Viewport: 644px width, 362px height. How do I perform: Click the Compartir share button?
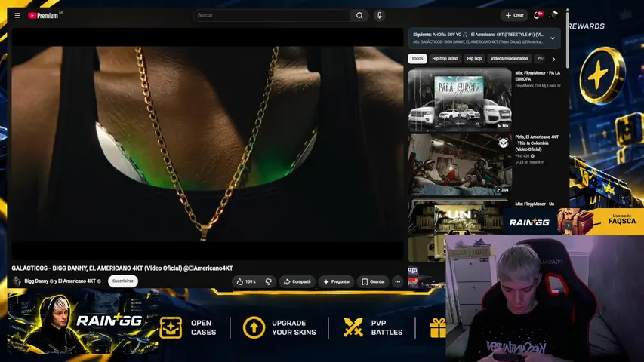[x=297, y=281]
